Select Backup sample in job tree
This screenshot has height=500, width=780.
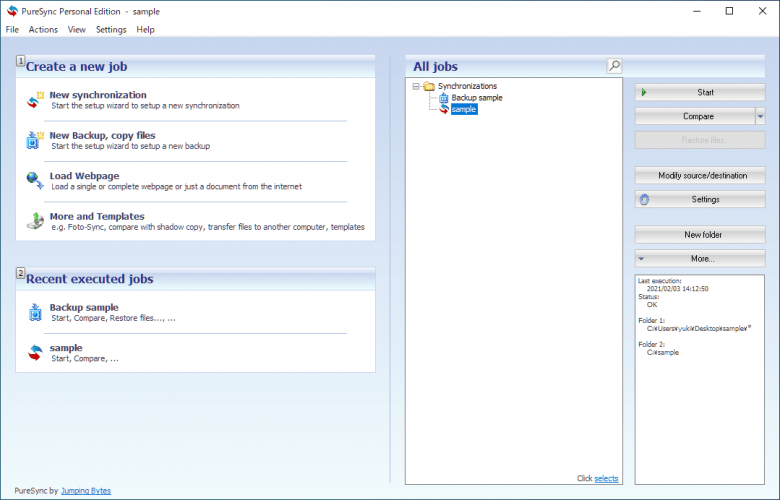pyautogui.click(x=477, y=98)
